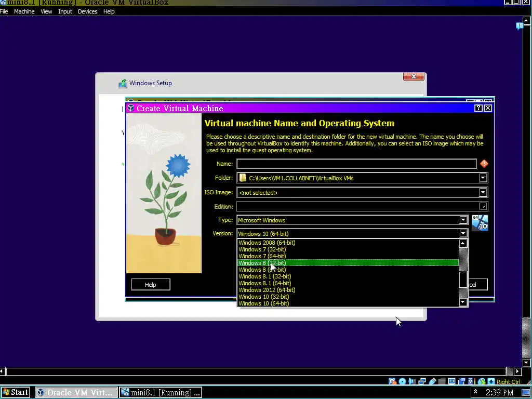Open the Start menu
532x399 pixels.
tap(15, 392)
